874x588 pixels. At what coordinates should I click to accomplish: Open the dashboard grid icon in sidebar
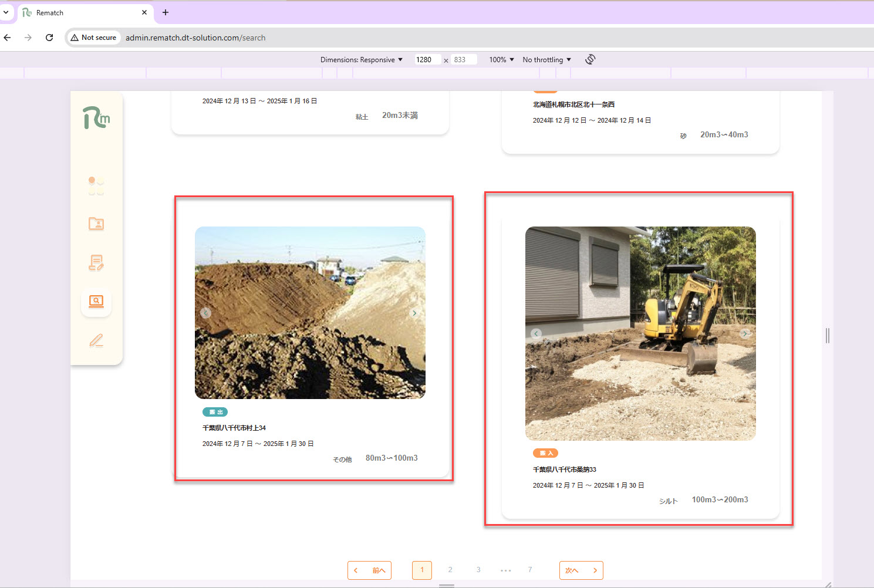point(96,185)
